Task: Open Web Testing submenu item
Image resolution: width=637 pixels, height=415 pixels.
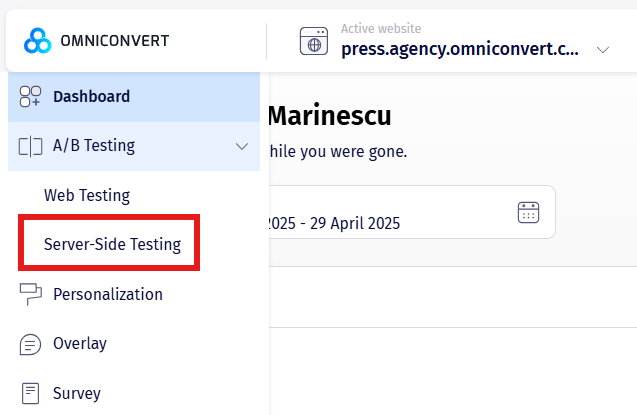Action: (87, 195)
